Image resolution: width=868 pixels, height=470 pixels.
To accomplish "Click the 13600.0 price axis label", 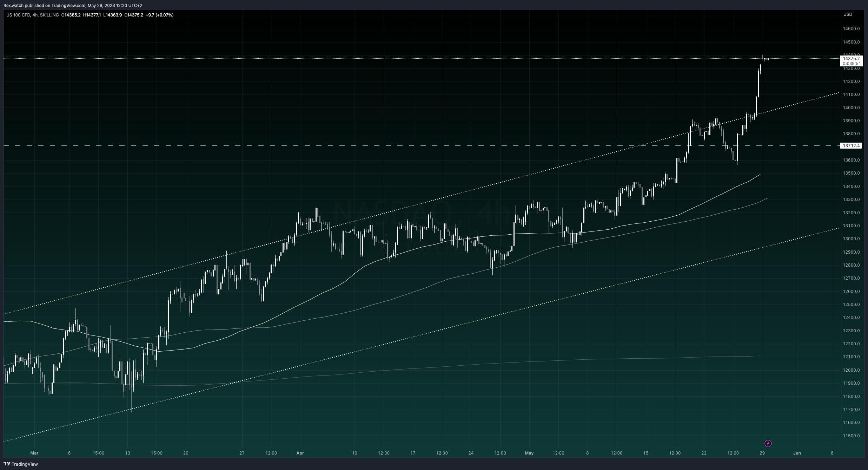I will click(x=851, y=160).
